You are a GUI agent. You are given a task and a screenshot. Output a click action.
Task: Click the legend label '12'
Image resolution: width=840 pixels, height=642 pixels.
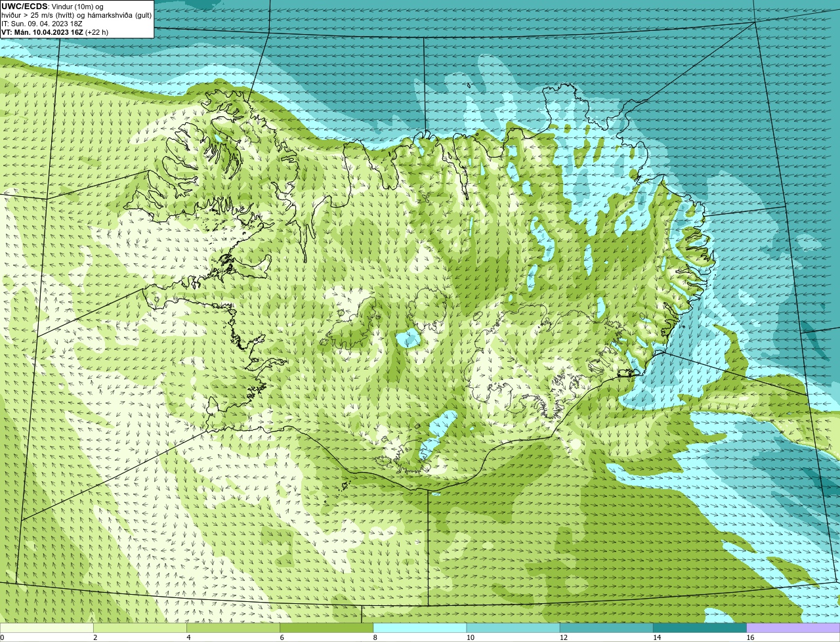pyautogui.click(x=564, y=637)
